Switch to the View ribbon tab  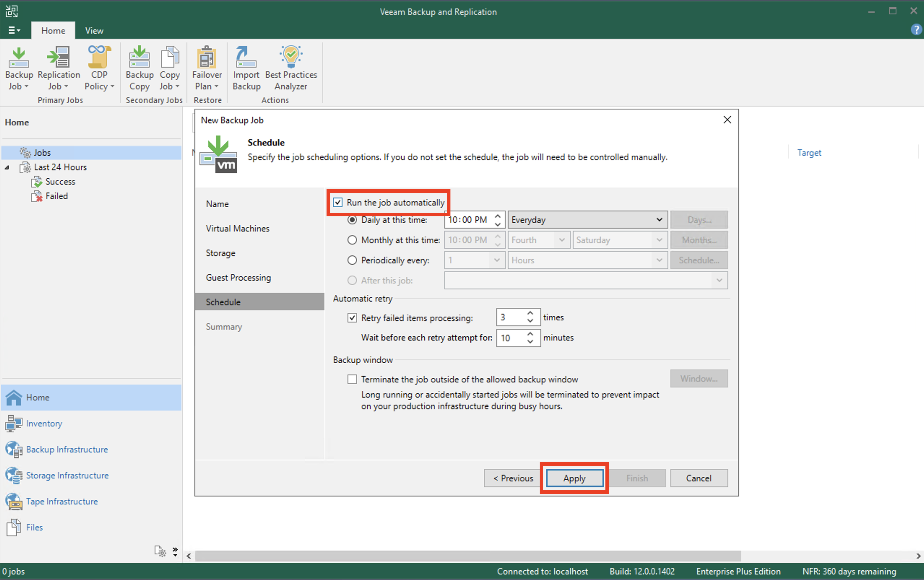click(94, 31)
